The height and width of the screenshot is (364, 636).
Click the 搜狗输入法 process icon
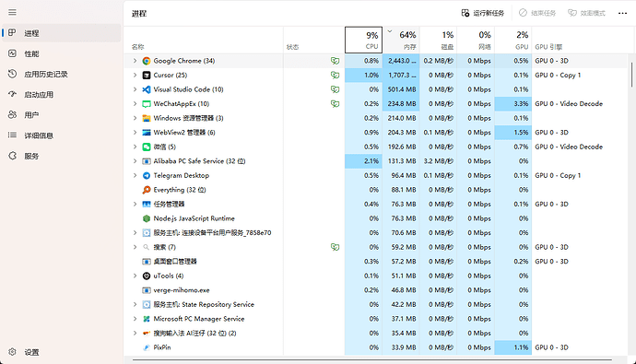147,334
